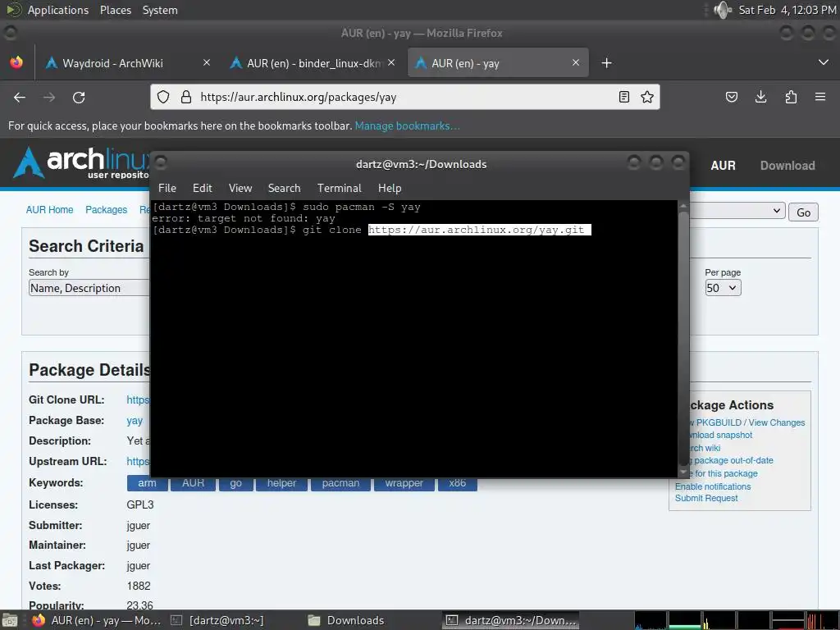
Task: Switch to AUR binder_linux-dkms tab
Action: pyautogui.click(x=313, y=63)
